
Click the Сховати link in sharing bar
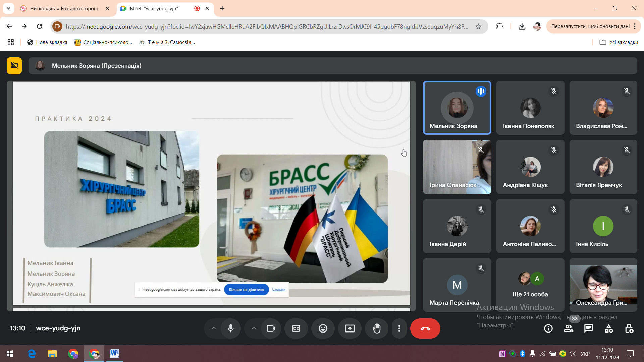[278, 290]
